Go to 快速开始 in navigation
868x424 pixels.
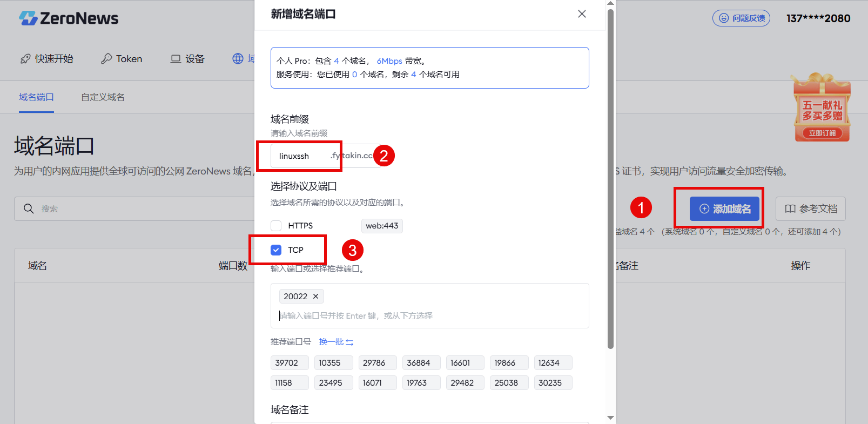[46, 59]
